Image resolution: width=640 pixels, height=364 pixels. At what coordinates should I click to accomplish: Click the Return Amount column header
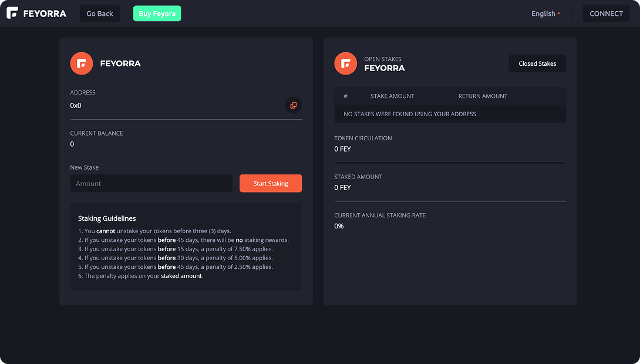point(483,96)
